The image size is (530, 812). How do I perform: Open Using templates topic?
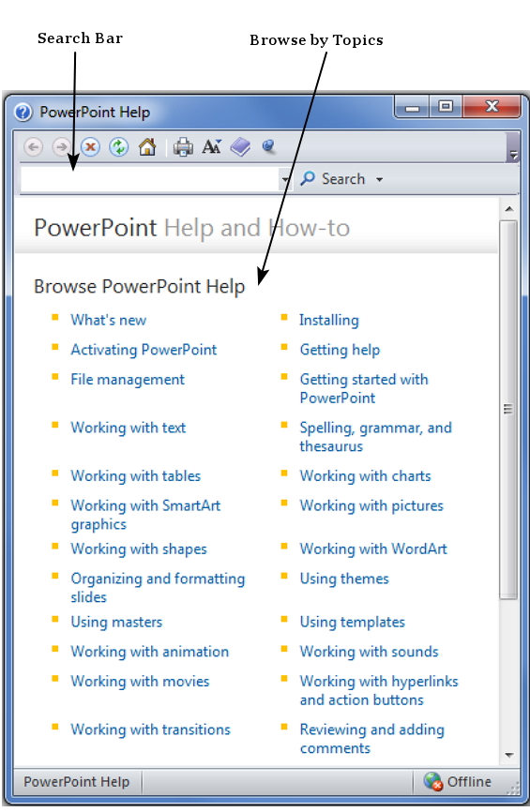[x=353, y=622]
